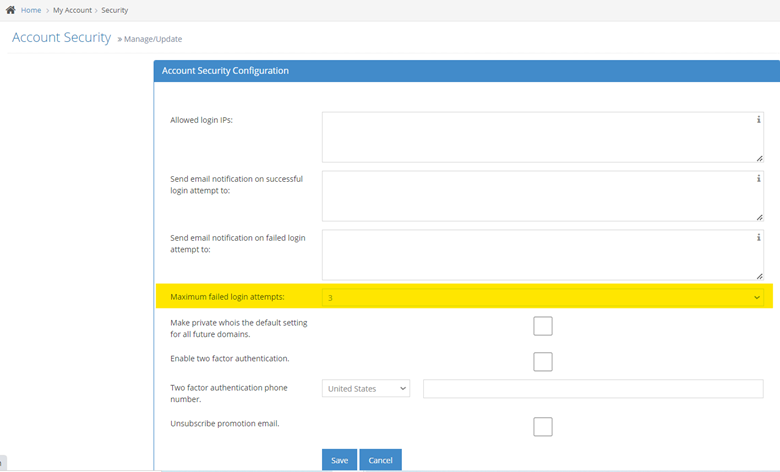Click info icon in failed login email box
The width and height of the screenshot is (780, 472).
(x=758, y=238)
